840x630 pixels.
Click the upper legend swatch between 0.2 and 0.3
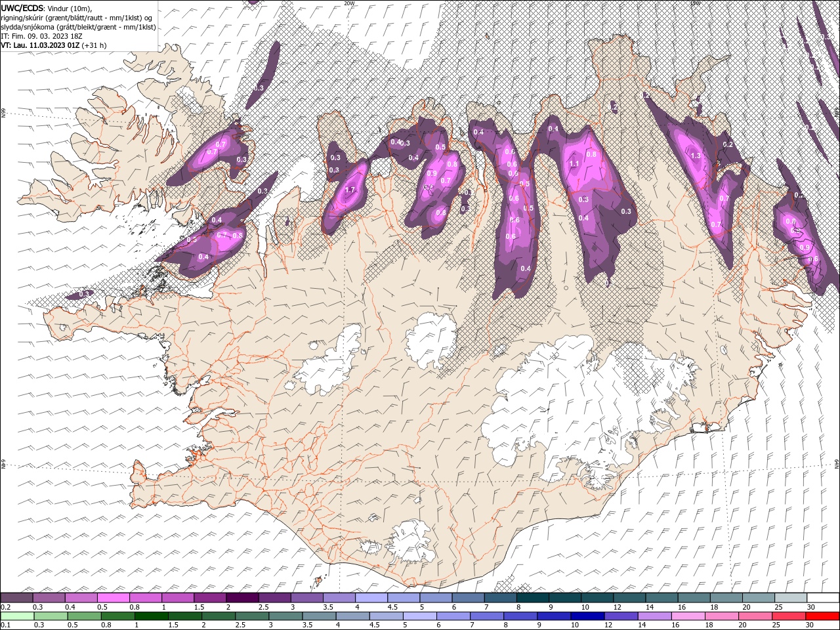pos(17,598)
